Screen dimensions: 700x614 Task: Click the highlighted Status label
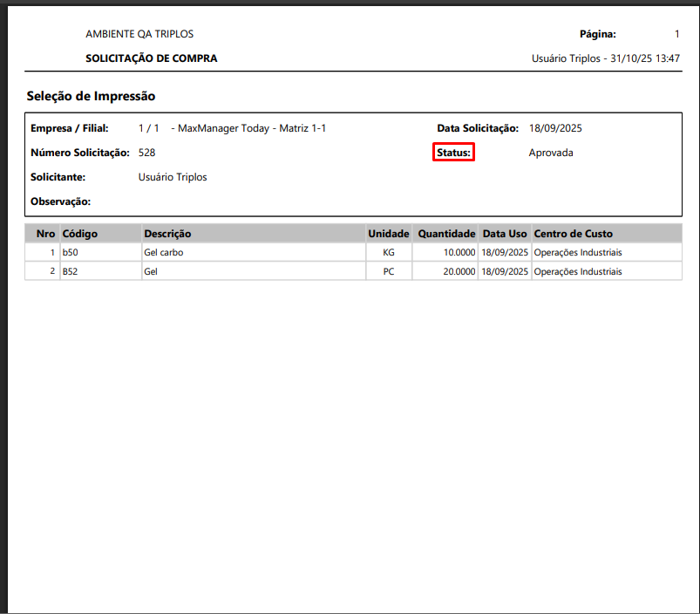coord(453,153)
